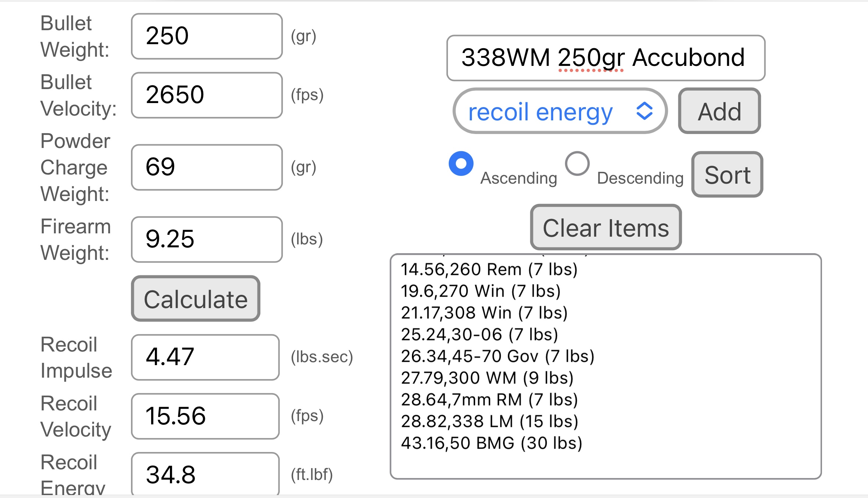Viewport: 868px width, 498px height.
Task: Click the 'Bullet Velocity:' label
Action: coord(78,95)
